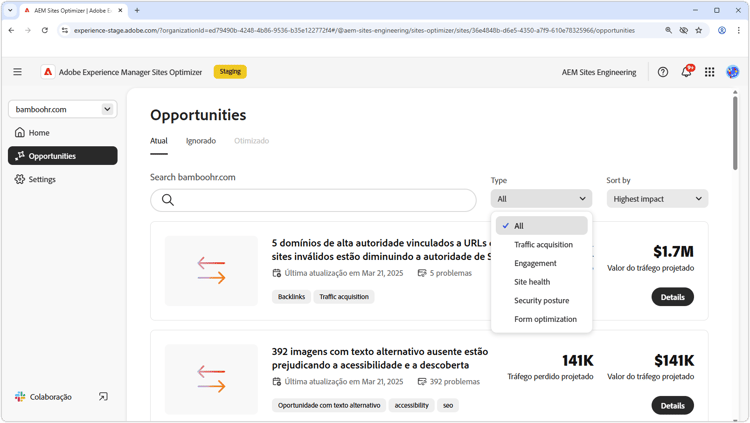Switch to the Otimizado tab

(252, 141)
